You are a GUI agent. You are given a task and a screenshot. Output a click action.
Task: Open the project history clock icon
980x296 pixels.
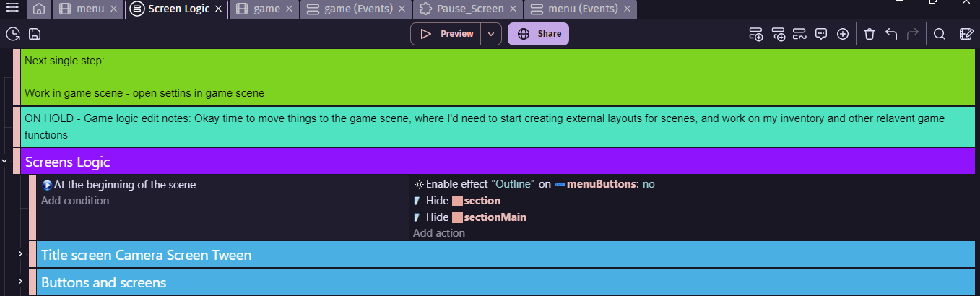point(12,34)
